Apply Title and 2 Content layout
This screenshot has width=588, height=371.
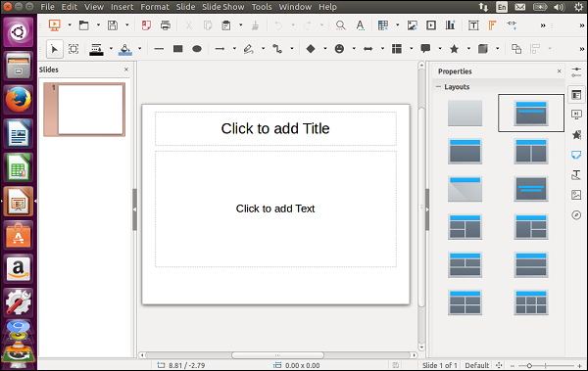(531, 152)
